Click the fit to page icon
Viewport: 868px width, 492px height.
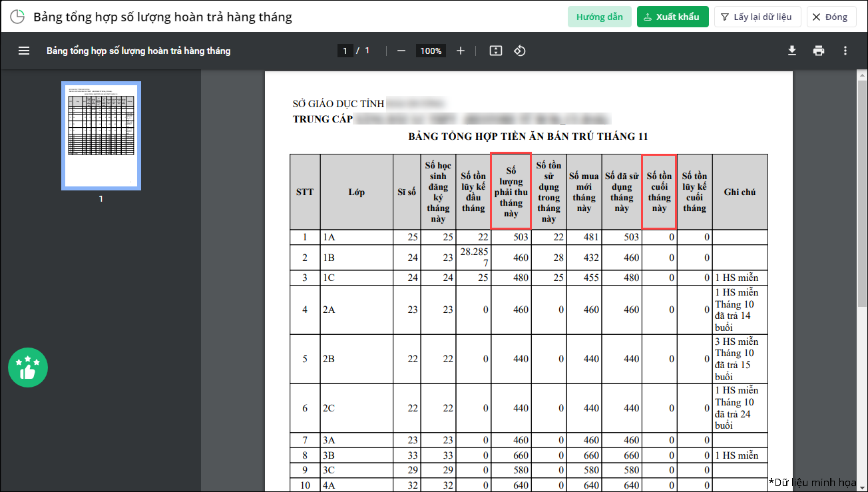495,51
